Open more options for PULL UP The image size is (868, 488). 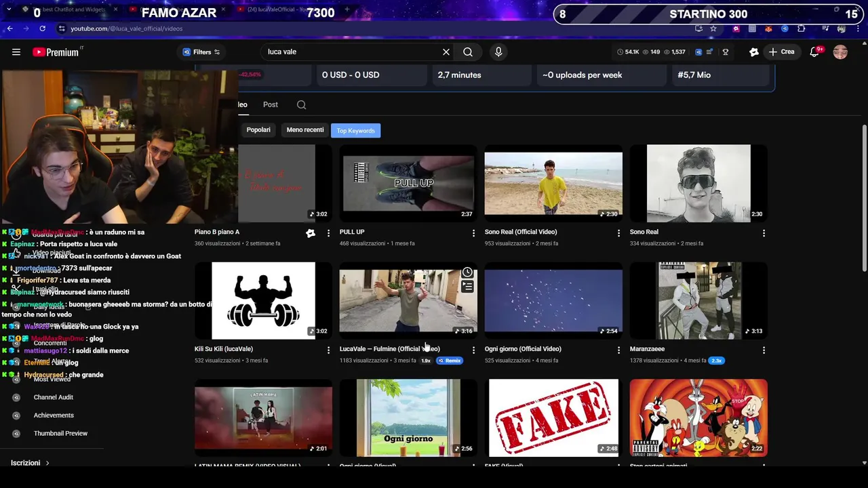(x=473, y=233)
